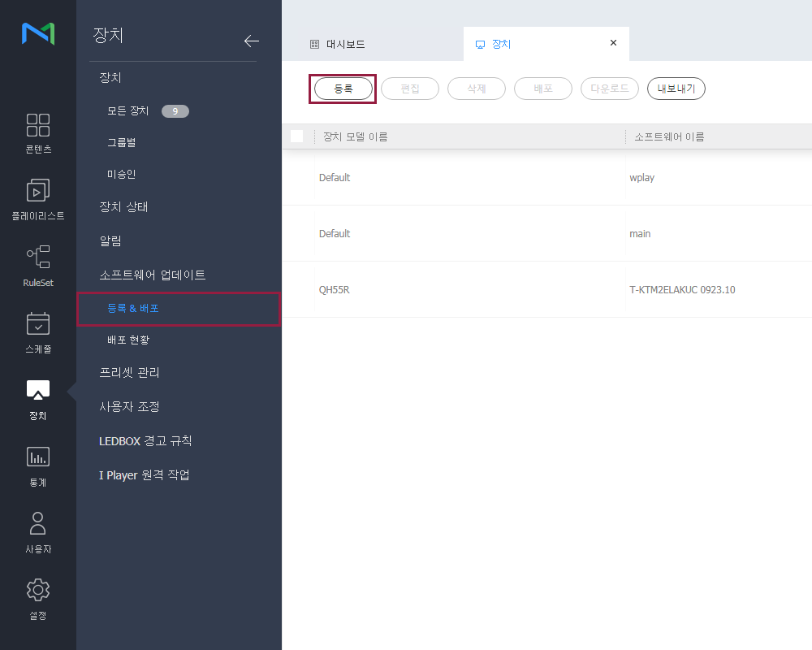This screenshot has width=812, height=650.
Task: Expand the 장치 상태 menu item
Action: [123, 207]
